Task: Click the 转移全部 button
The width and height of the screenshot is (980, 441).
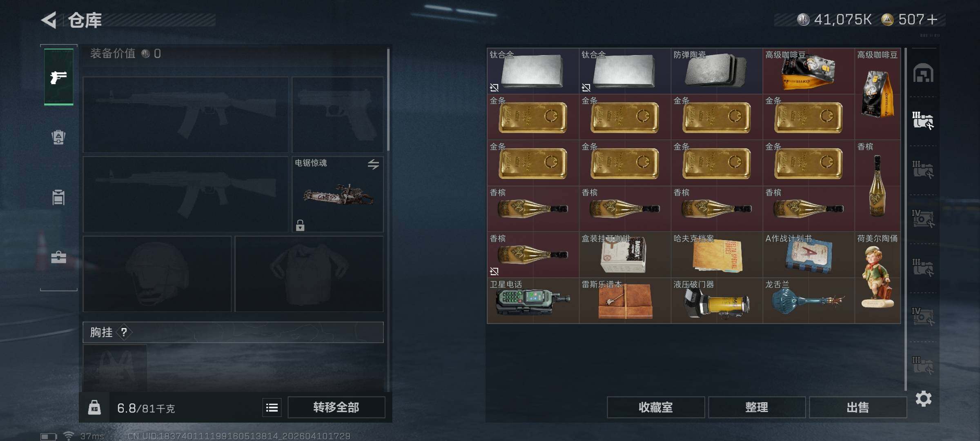Action: click(x=336, y=407)
